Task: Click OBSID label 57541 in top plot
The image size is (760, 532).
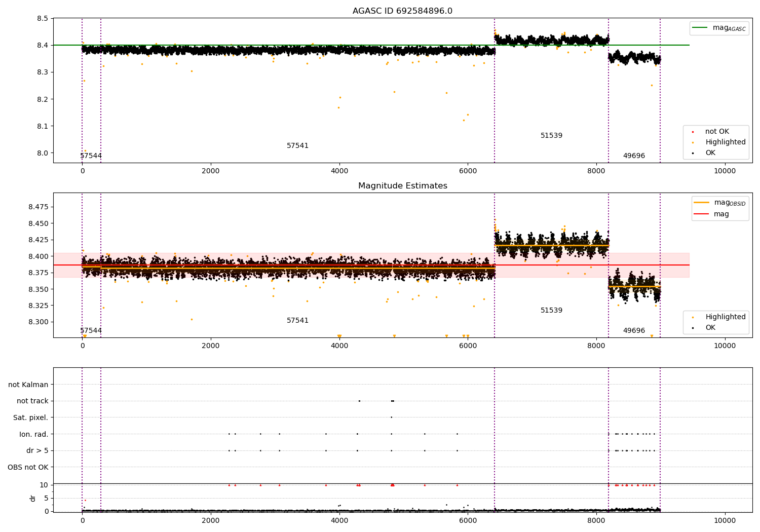Action: point(297,145)
